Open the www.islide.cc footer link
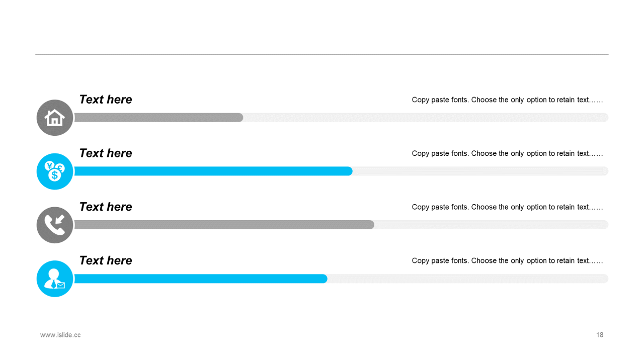 pos(60,335)
